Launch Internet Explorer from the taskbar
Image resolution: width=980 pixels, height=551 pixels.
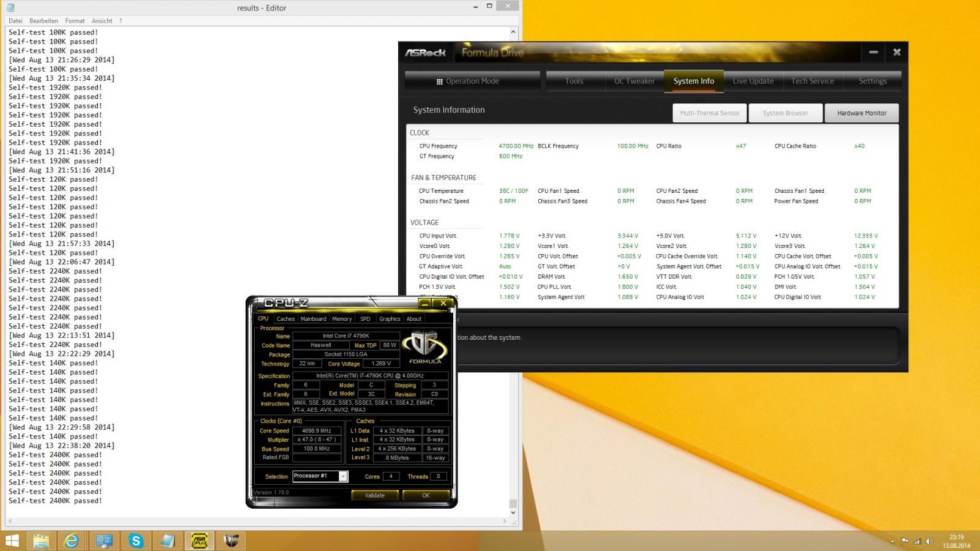(x=72, y=541)
